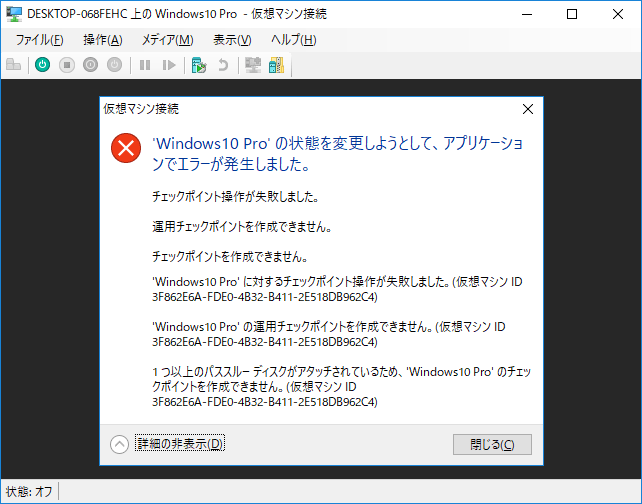Click the Pause toolbar icon

coord(145,65)
